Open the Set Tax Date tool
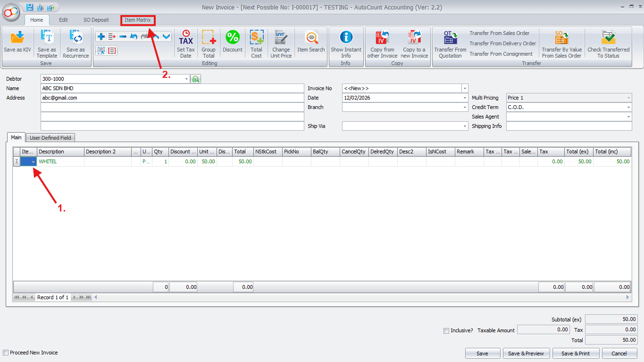 (186, 38)
